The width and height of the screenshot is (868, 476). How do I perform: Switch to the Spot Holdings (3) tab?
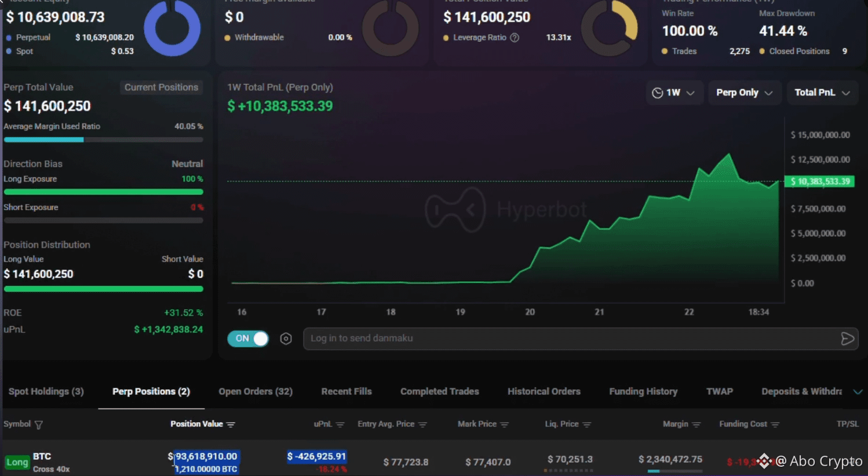coord(46,391)
